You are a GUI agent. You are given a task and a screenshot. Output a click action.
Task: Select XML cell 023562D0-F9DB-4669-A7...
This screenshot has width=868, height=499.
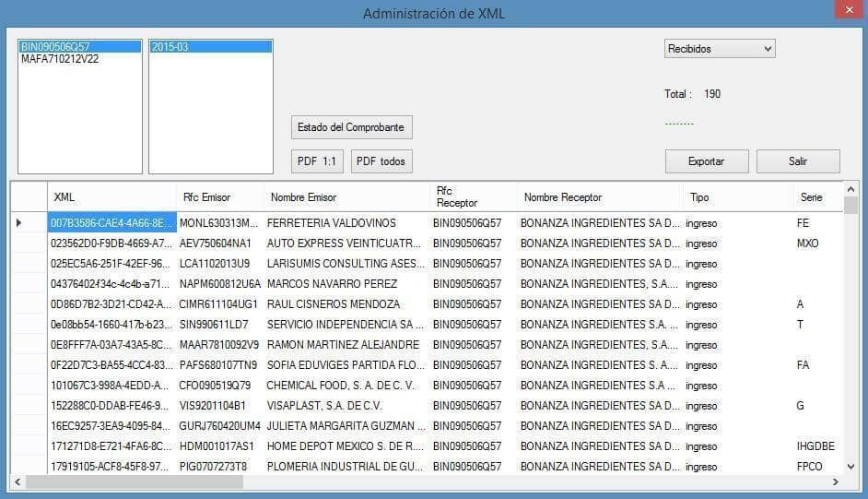pos(111,244)
